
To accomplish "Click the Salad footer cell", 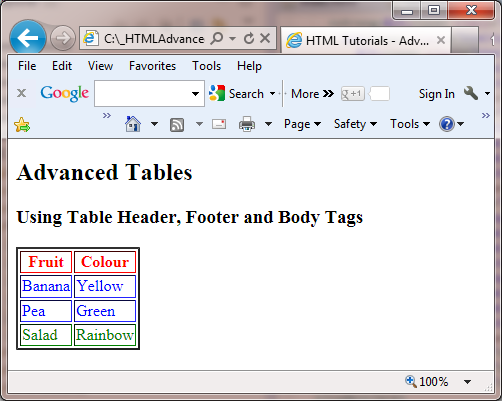I will tap(46, 335).
